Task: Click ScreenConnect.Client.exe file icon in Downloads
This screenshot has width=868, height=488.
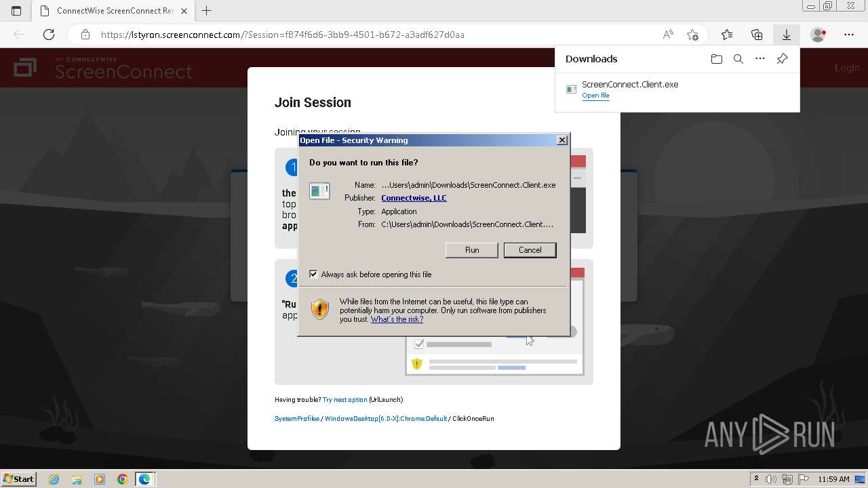Action: 571,89
